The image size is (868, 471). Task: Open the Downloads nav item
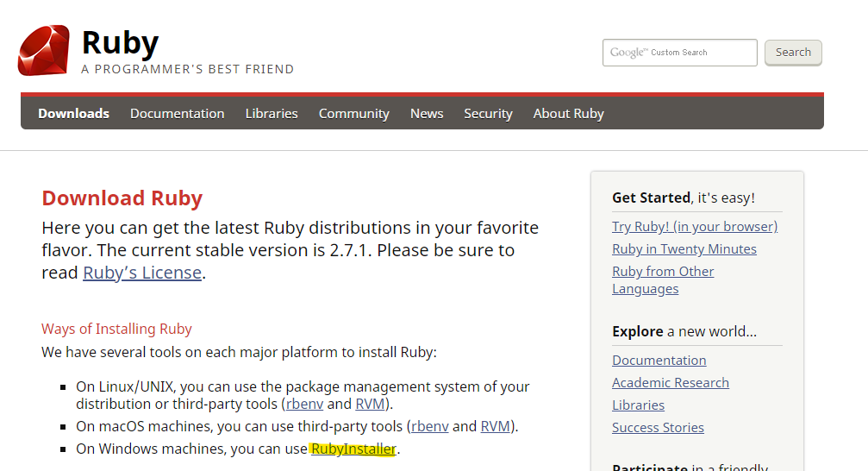(x=73, y=114)
